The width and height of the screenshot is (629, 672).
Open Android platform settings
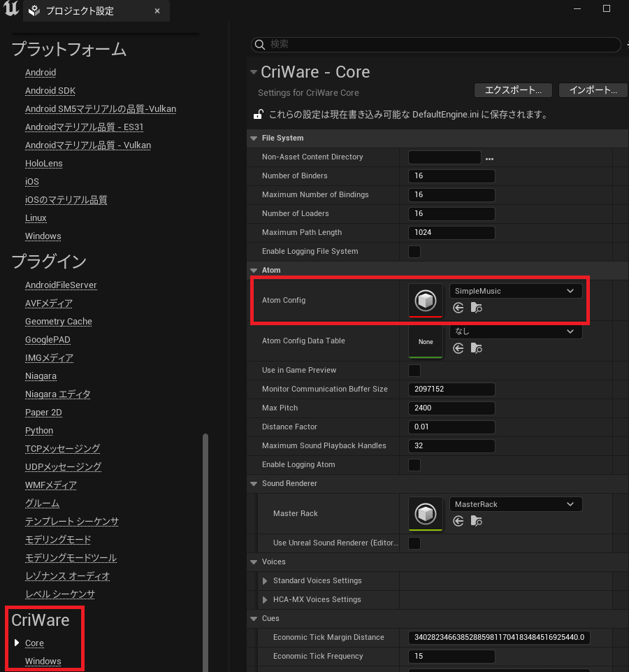(41, 73)
